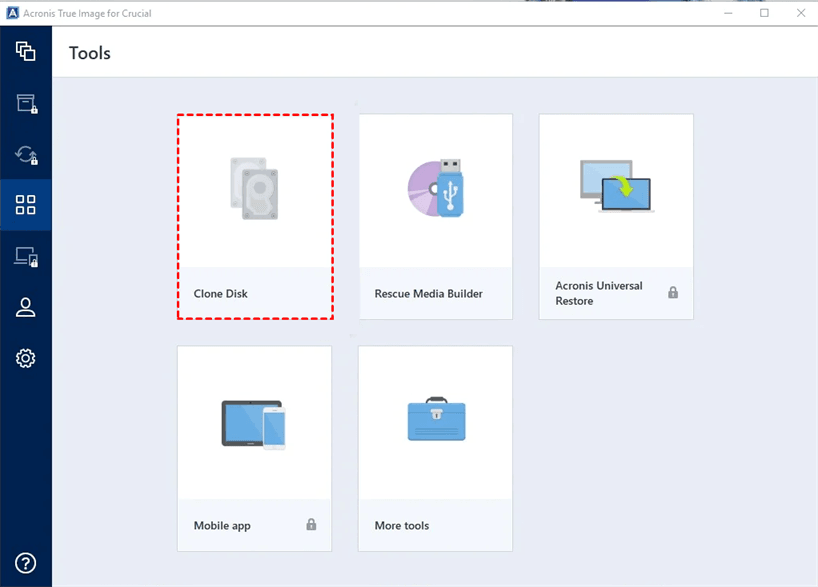This screenshot has width=818, height=587.
Task: Select the Clone Disk label
Action: click(x=221, y=294)
